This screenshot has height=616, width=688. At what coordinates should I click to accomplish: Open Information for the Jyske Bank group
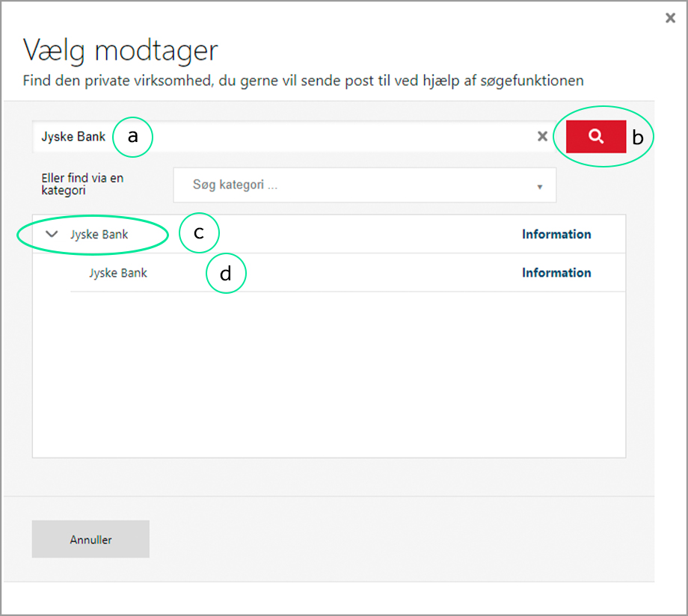coord(556,234)
